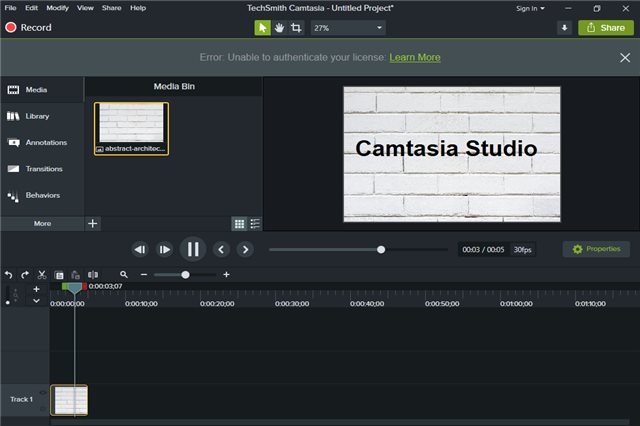Switch Media Bin to list view
640x426 pixels.
(255, 224)
